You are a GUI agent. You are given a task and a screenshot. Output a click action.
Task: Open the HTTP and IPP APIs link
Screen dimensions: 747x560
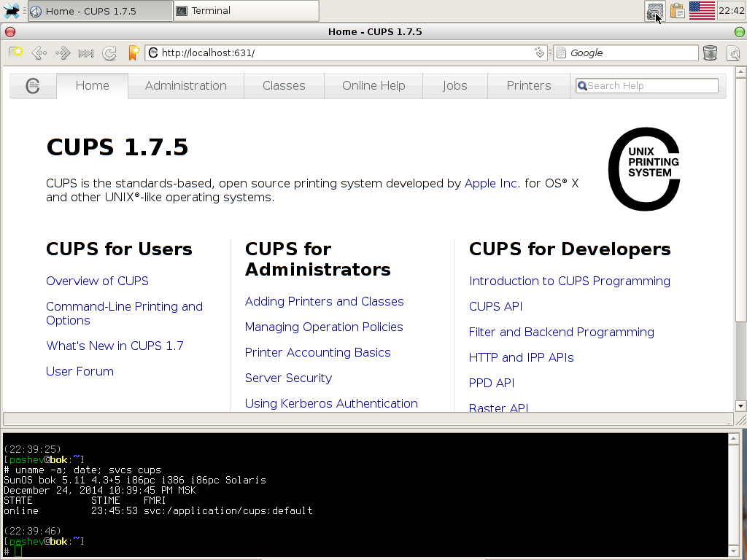point(521,357)
